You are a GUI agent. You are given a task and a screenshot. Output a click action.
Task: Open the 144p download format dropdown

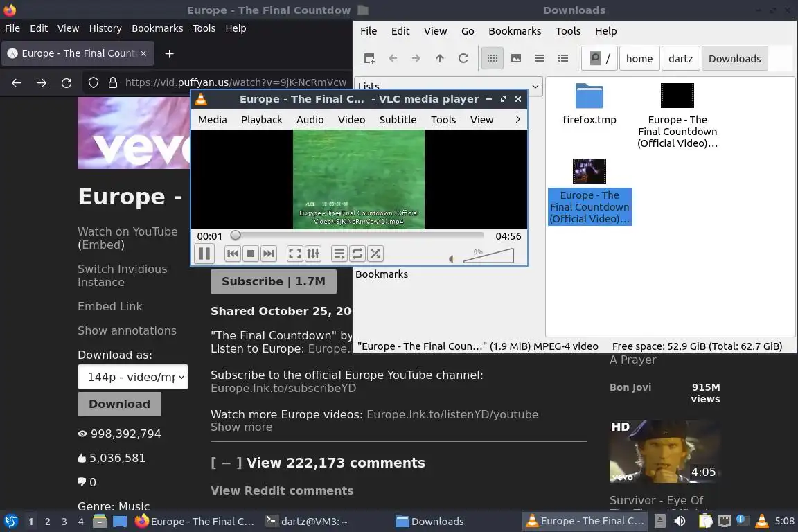[133, 377]
